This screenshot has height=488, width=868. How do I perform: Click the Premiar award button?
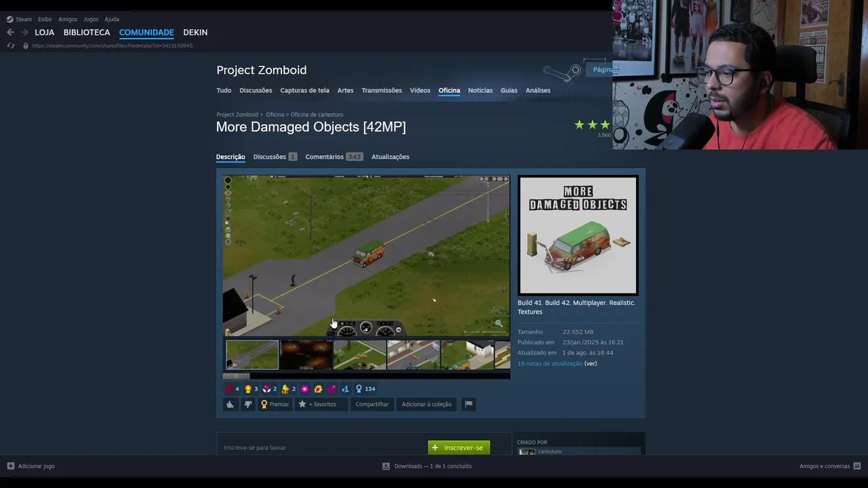pyautogui.click(x=275, y=404)
